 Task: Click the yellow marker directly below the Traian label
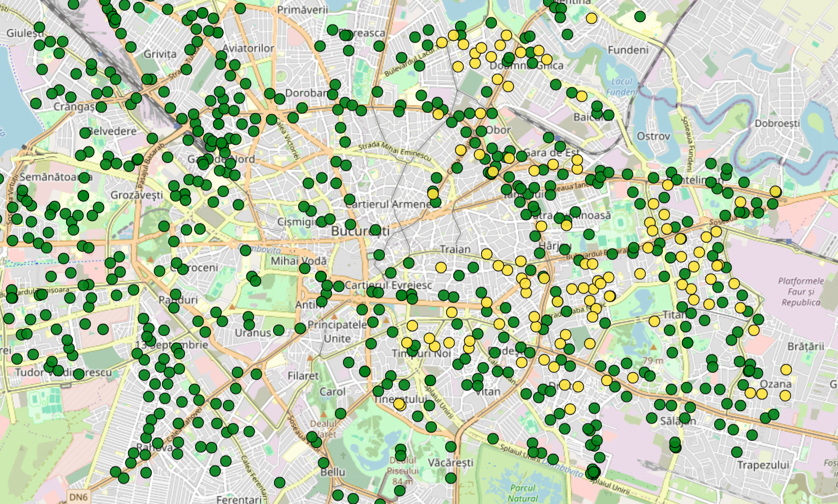441,267
